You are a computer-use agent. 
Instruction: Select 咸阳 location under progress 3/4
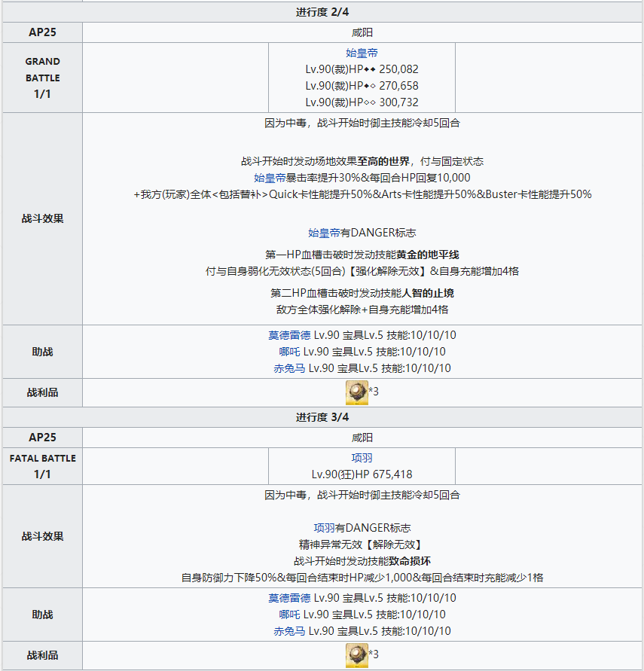(x=362, y=438)
